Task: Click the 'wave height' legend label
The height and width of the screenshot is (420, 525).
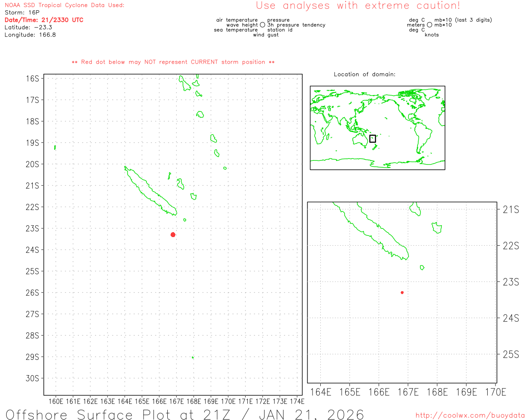Action: (242, 25)
